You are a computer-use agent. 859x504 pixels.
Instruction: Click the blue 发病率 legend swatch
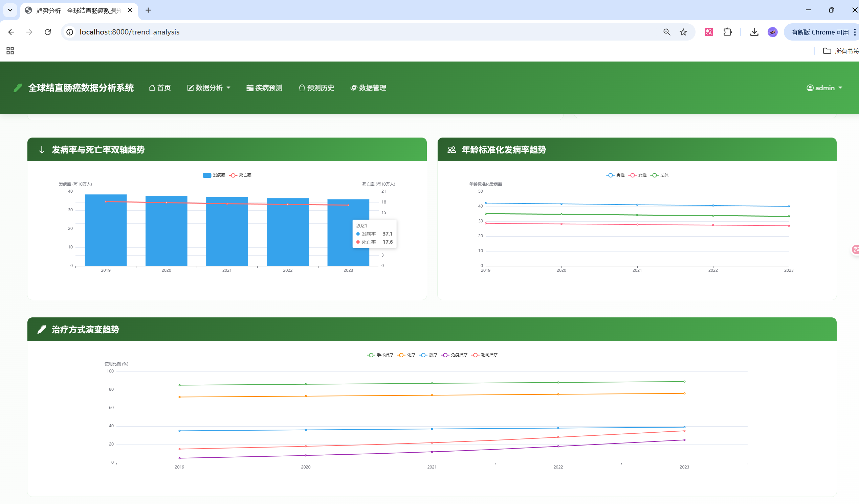point(207,175)
